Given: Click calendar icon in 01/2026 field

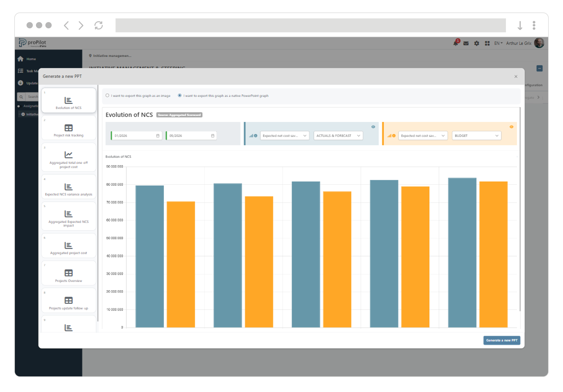Looking at the screenshot, I should [x=158, y=136].
